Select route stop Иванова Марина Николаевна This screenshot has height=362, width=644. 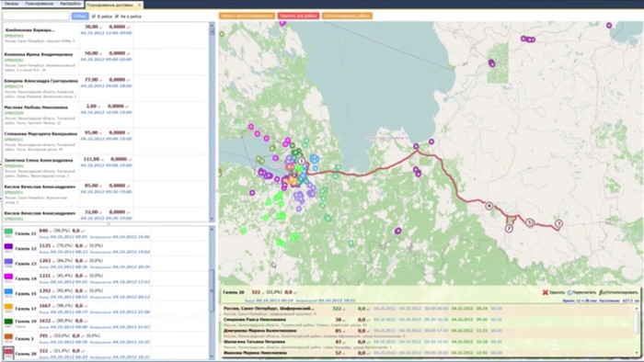click(x=429, y=353)
